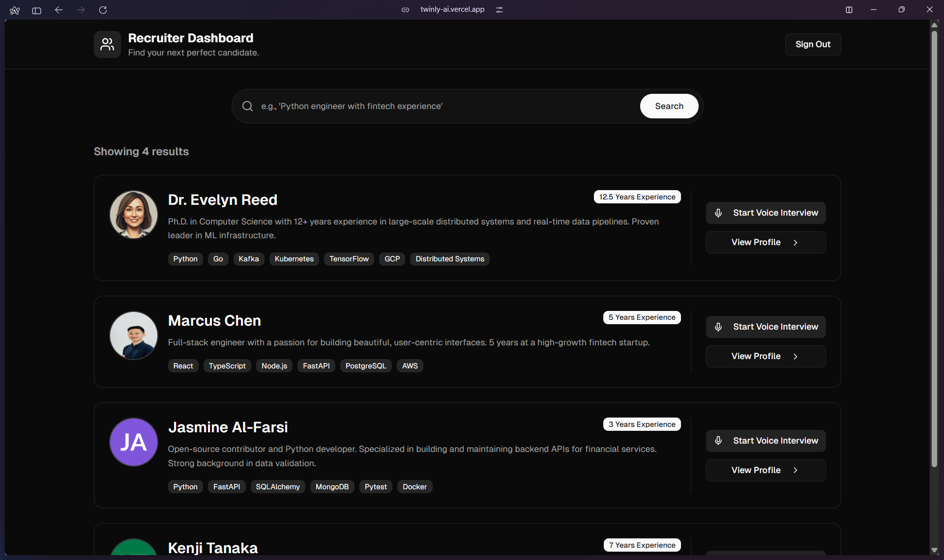This screenshot has width=944, height=560.
Task: Expand Jasmine Al-Farsi's View Profile chevron
Action: [796, 471]
